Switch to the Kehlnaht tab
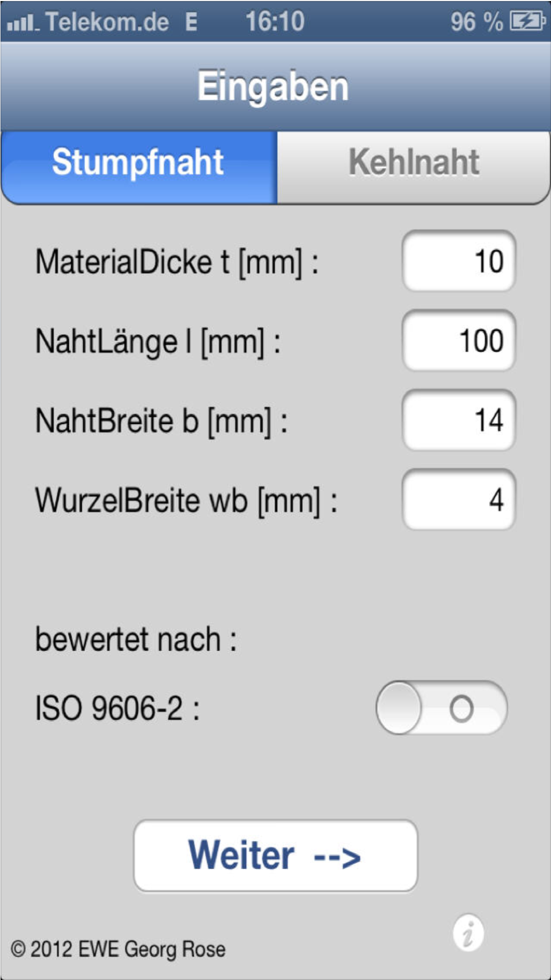551x980 pixels. pyautogui.click(x=414, y=163)
